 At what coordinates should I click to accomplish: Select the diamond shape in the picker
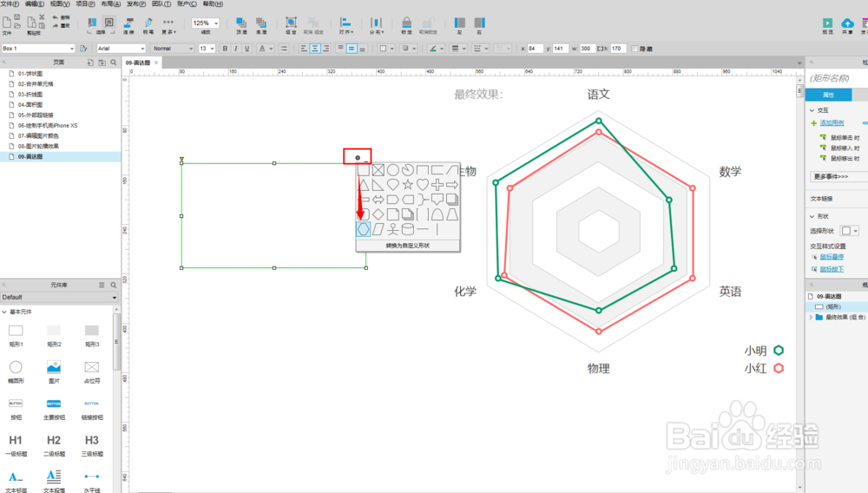tap(378, 214)
